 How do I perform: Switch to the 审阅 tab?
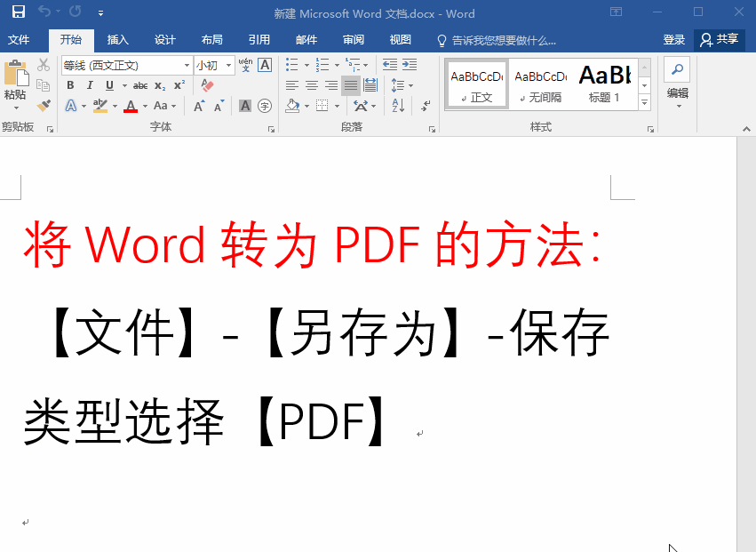click(x=354, y=40)
